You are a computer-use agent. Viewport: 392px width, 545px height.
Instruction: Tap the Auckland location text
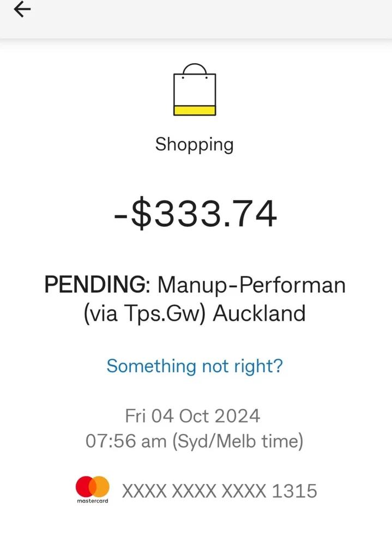coord(259,314)
